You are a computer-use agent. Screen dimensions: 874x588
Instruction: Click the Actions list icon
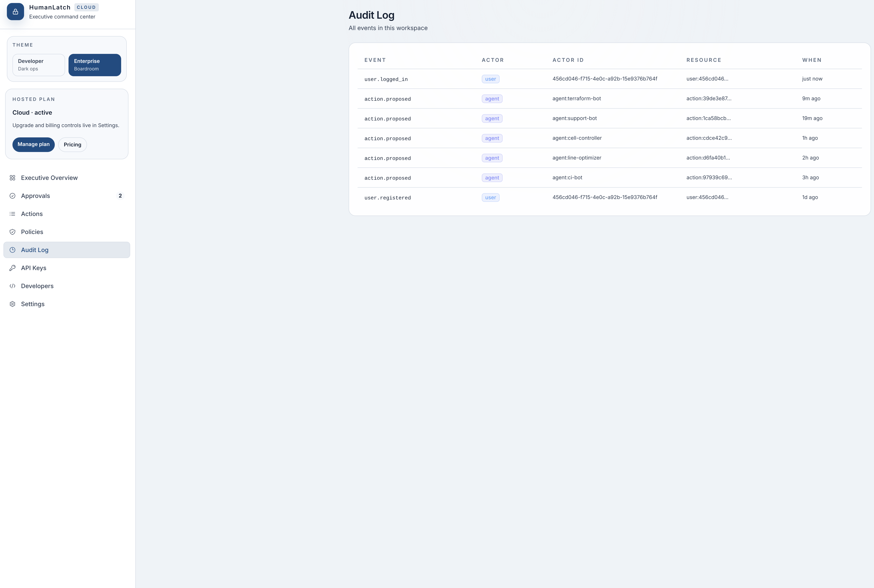pos(12,214)
